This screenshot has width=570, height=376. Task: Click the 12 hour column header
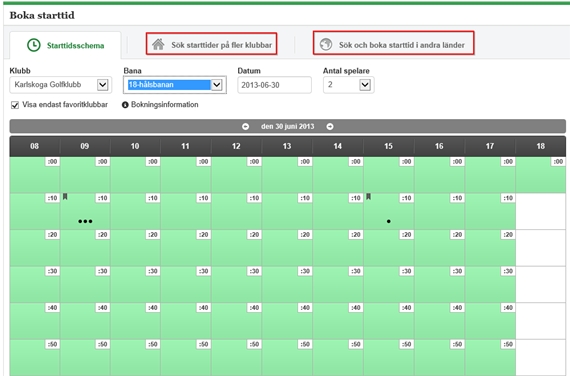click(x=236, y=146)
